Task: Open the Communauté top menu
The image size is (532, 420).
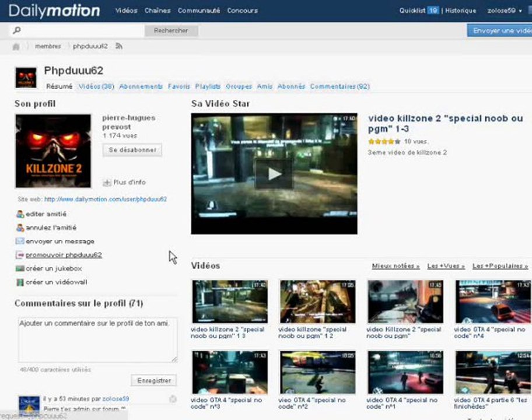Action: point(199,10)
